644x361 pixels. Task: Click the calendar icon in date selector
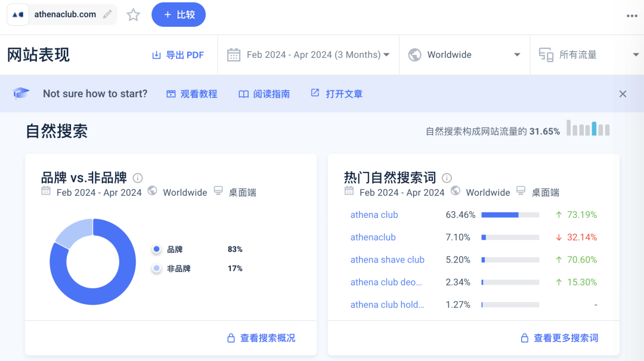(233, 54)
